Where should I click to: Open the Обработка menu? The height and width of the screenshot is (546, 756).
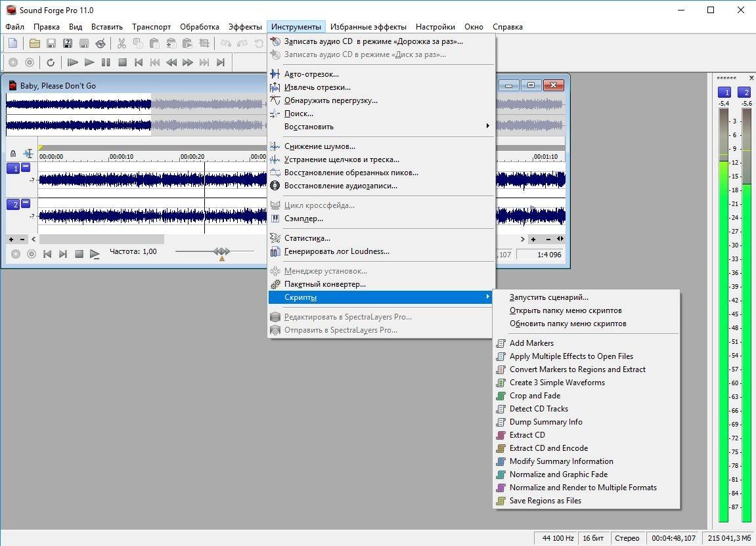pos(200,27)
